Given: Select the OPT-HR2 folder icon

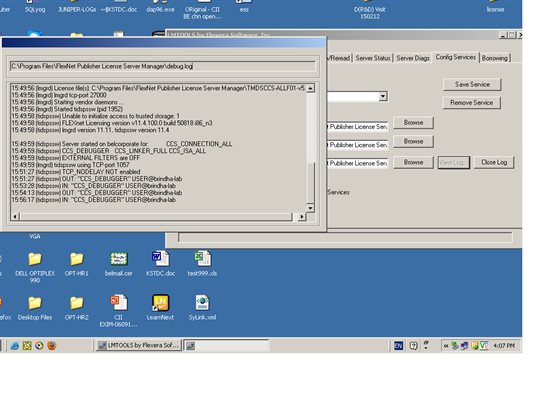Looking at the screenshot, I should (76, 307).
